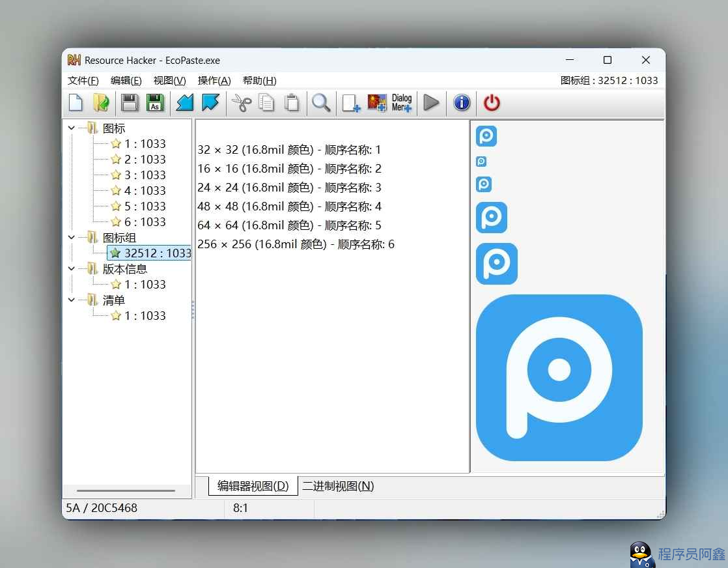The height and width of the screenshot is (568, 728).
Task: Collapse the 版本信息 tree folder
Action: point(72,268)
